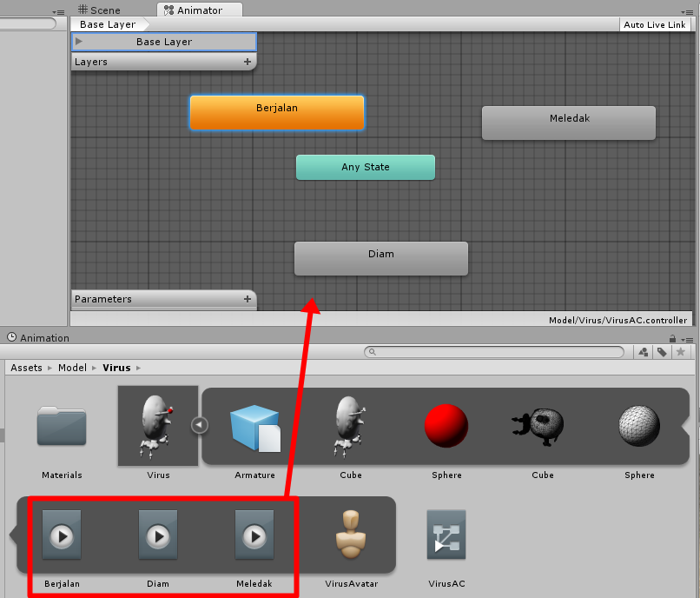Collapse the Base Layer disclosure triangle
The width and height of the screenshot is (700, 598).
click(x=80, y=41)
